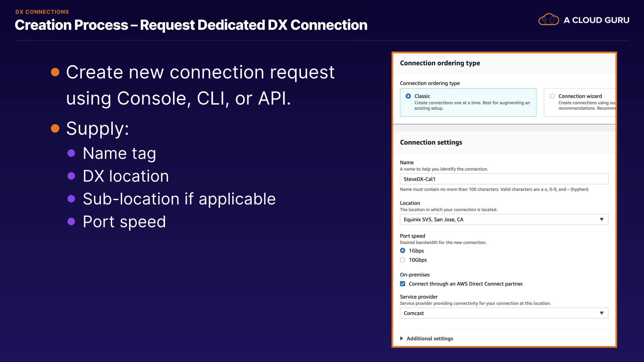644x362 pixels.
Task: Click the Connection settings section heading
Action: click(x=431, y=142)
